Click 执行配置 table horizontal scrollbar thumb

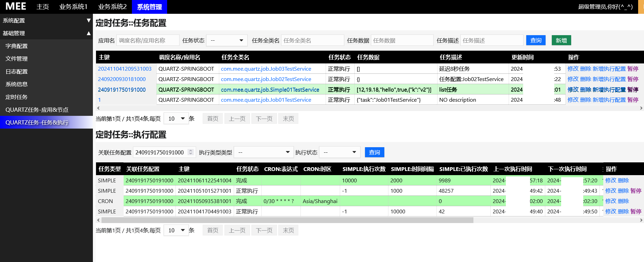[287, 220]
